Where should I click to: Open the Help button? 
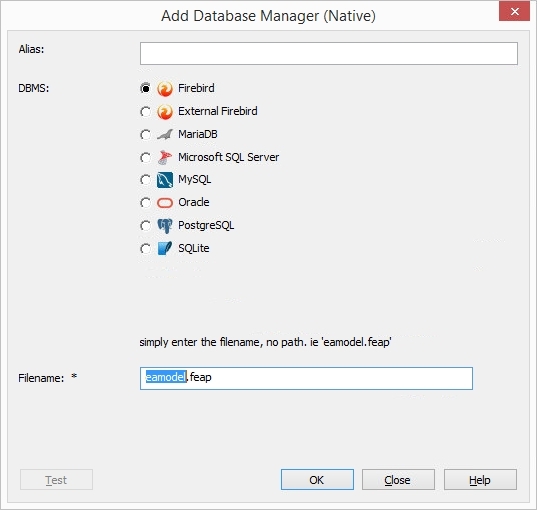click(480, 480)
